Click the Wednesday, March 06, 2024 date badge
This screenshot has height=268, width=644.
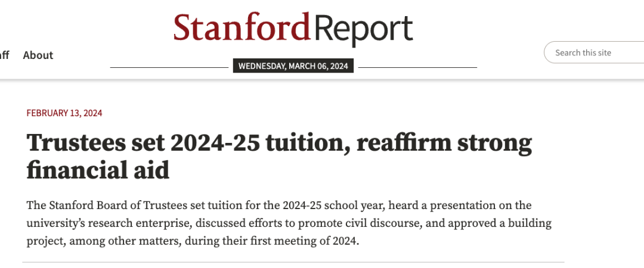(x=293, y=66)
